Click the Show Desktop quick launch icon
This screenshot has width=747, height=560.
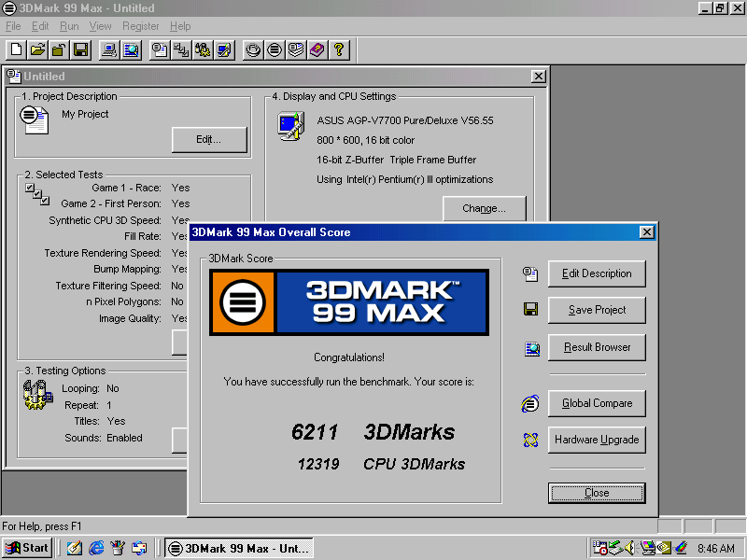(75, 548)
